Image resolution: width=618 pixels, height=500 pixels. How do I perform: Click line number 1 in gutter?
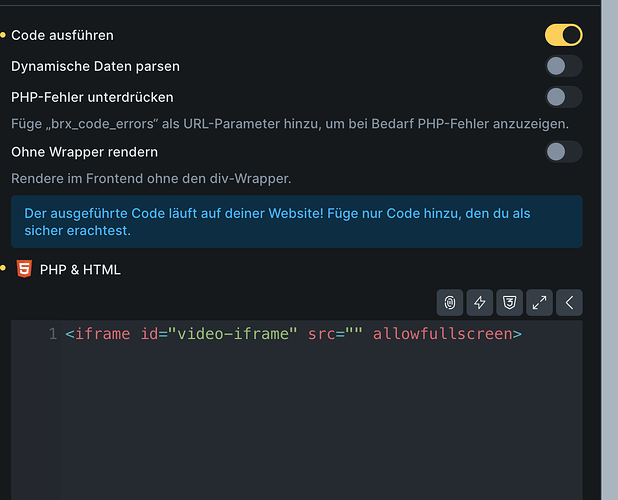53,334
